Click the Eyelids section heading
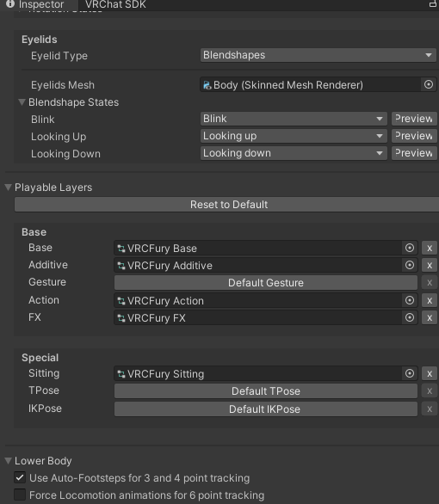Screen dimensions: 439x504 pos(40,40)
